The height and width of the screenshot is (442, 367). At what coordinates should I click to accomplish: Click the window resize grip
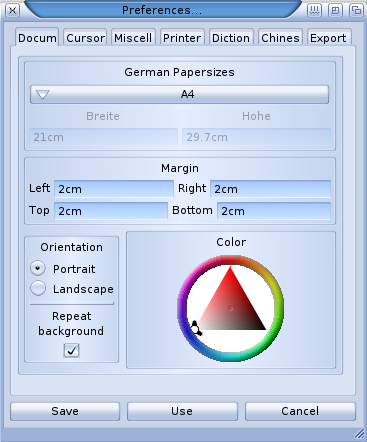pos(359,434)
